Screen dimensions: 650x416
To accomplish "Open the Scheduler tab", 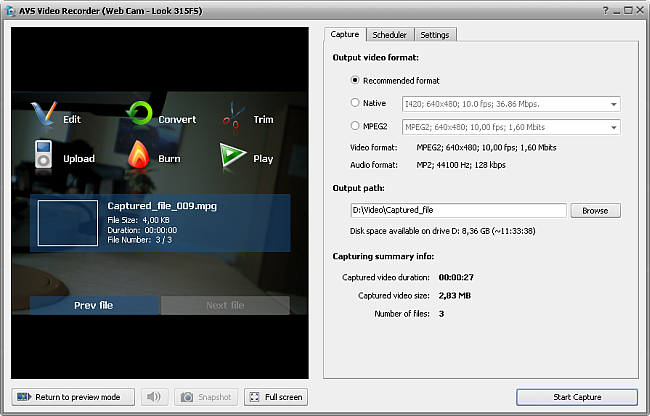I will coord(390,35).
